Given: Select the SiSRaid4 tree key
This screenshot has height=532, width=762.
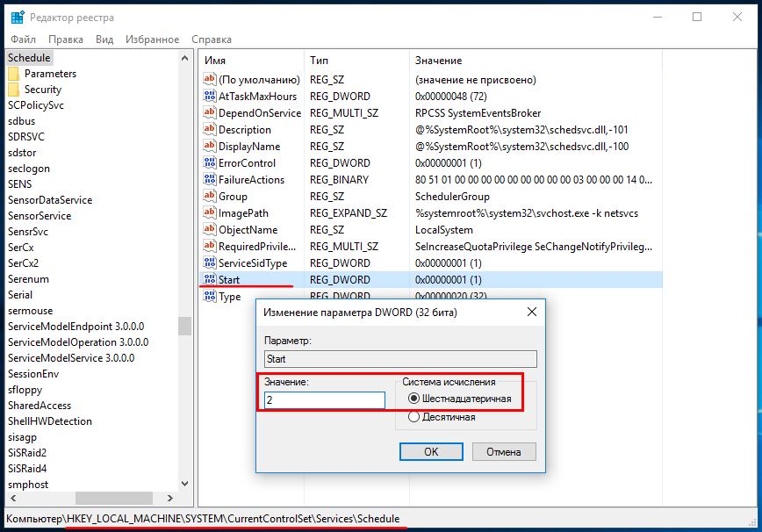Looking at the screenshot, I should [28, 469].
